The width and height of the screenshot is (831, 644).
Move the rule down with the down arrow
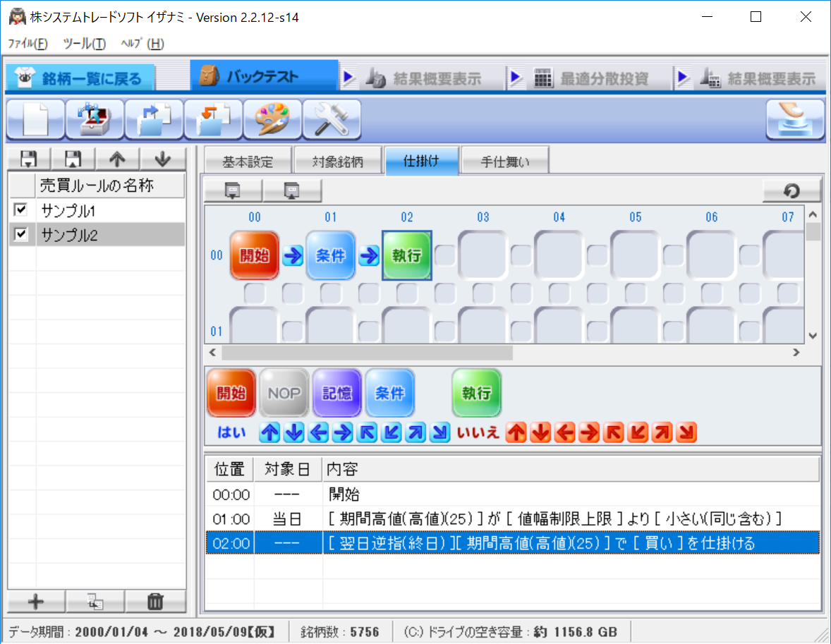pos(162,159)
